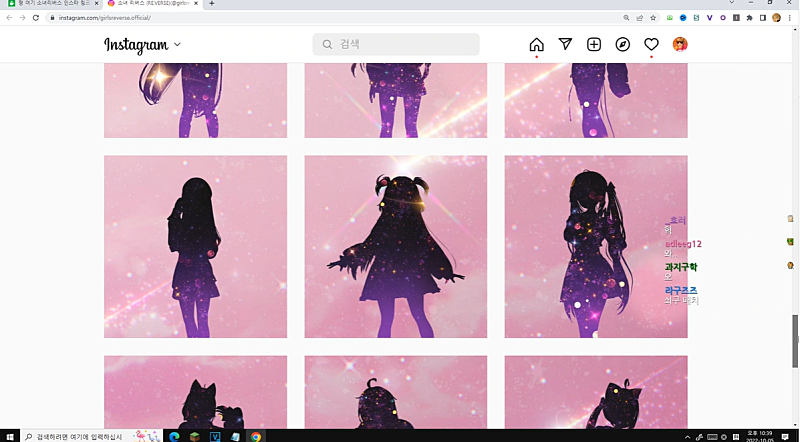Open the post with twin-bun outstretched-arms silhouette
Image resolution: width=800 pixels, height=442 pixels.
tap(396, 247)
